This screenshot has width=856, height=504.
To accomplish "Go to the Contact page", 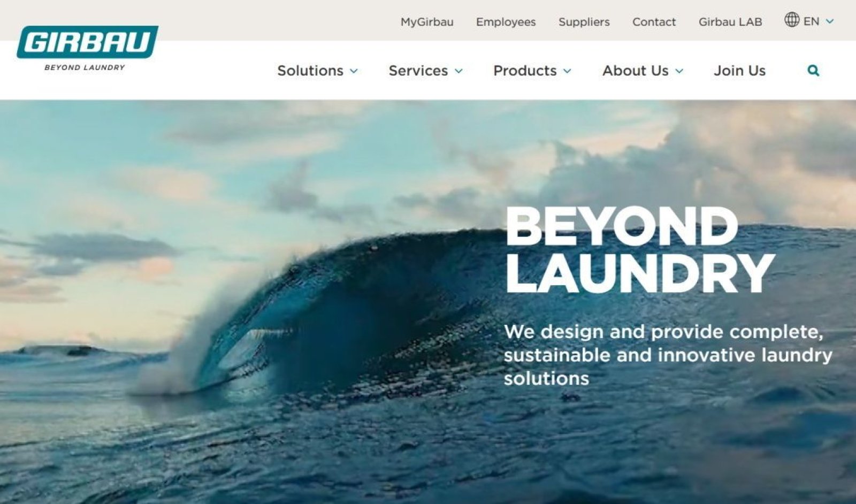I will [x=654, y=22].
